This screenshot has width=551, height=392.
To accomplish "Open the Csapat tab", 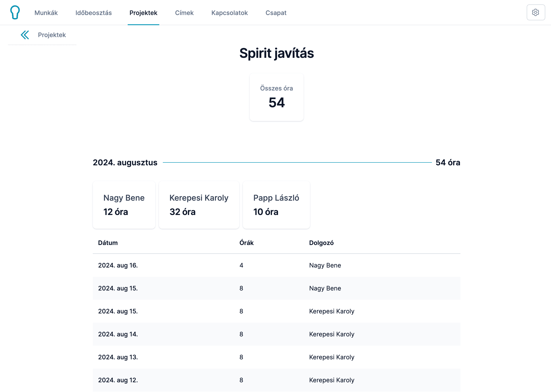I will pyautogui.click(x=276, y=13).
